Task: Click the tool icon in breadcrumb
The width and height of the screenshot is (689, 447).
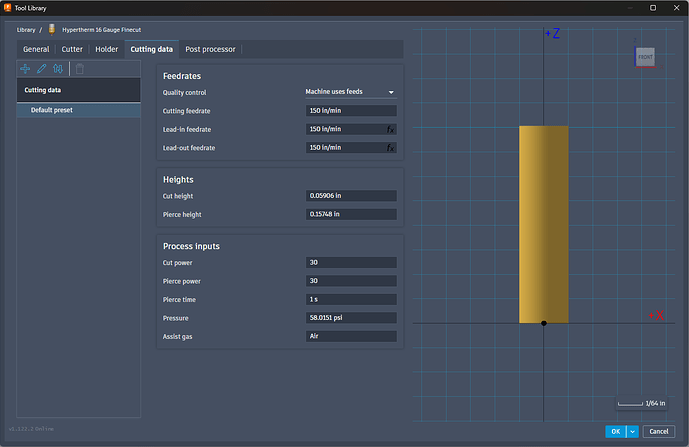Action: coord(52,29)
